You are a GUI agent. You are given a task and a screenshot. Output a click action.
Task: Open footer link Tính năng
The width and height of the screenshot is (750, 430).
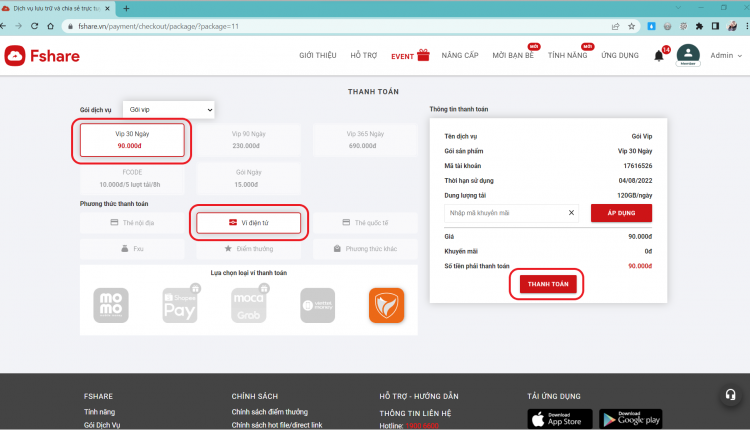tap(99, 412)
